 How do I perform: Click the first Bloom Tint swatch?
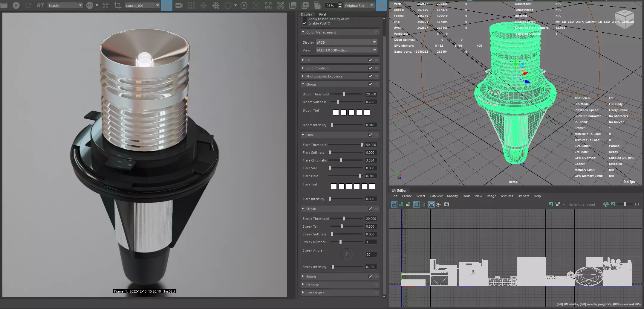(x=336, y=112)
